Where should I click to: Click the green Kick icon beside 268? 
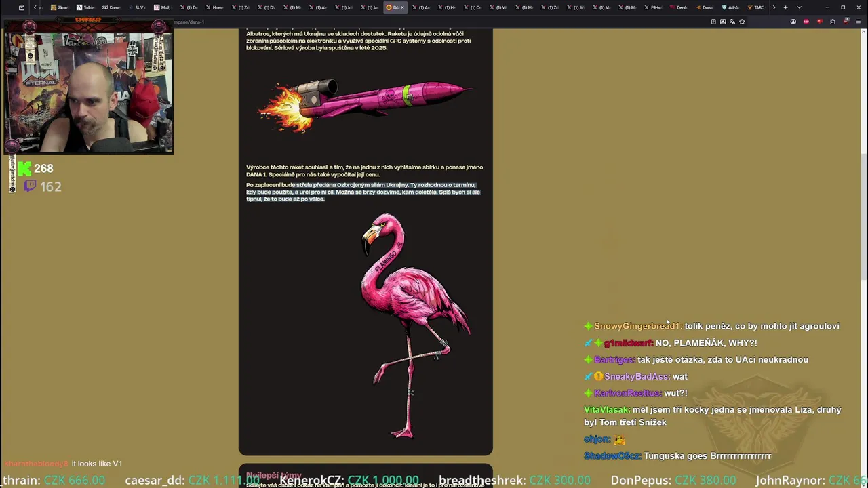(24, 168)
